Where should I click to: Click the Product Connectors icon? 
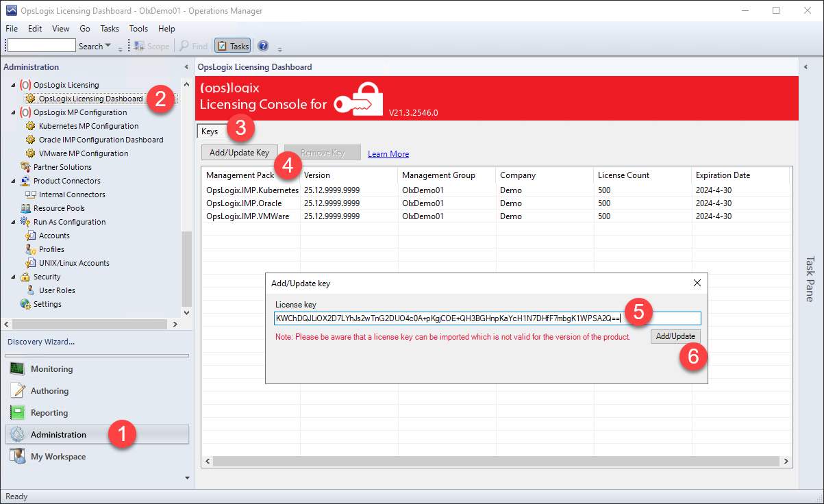click(25, 181)
